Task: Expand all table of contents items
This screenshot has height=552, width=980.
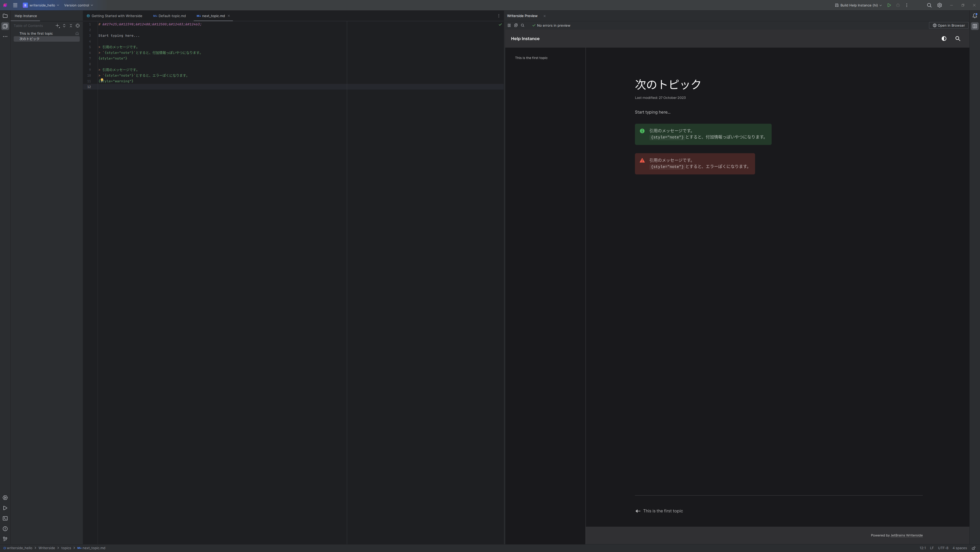Action: (x=64, y=26)
